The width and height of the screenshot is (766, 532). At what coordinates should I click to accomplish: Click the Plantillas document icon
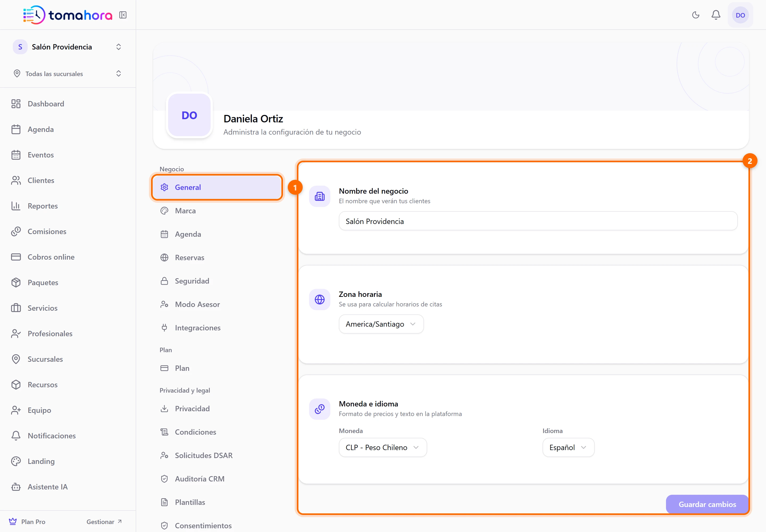[x=164, y=502]
